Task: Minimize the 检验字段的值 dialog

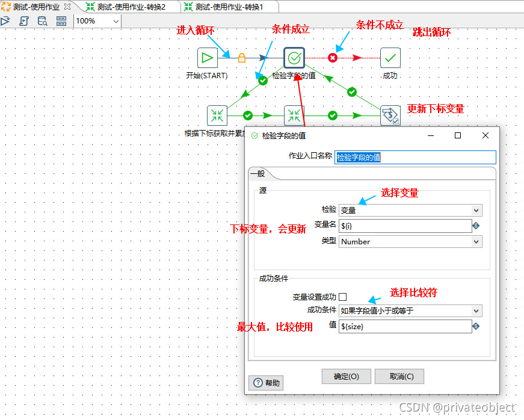Action: [431, 135]
